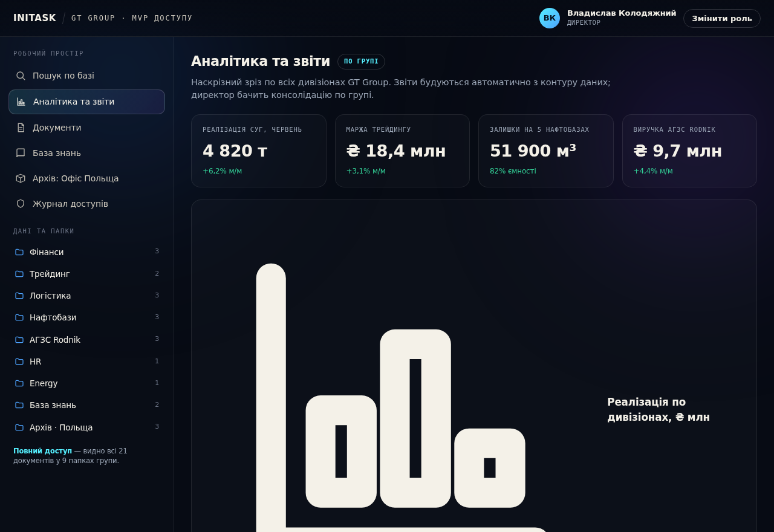Click the Змінити роль button
This screenshot has height=532, width=774.
point(722,18)
